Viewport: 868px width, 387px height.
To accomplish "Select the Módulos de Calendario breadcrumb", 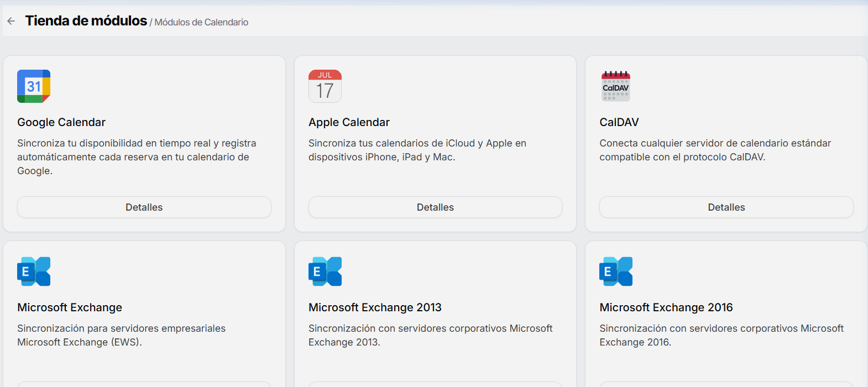I will pos(201,22).
